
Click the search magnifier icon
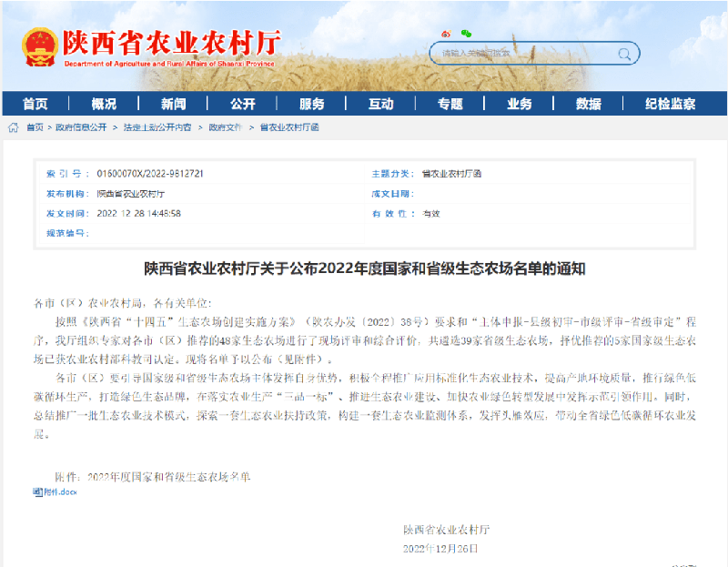[623, 53]
